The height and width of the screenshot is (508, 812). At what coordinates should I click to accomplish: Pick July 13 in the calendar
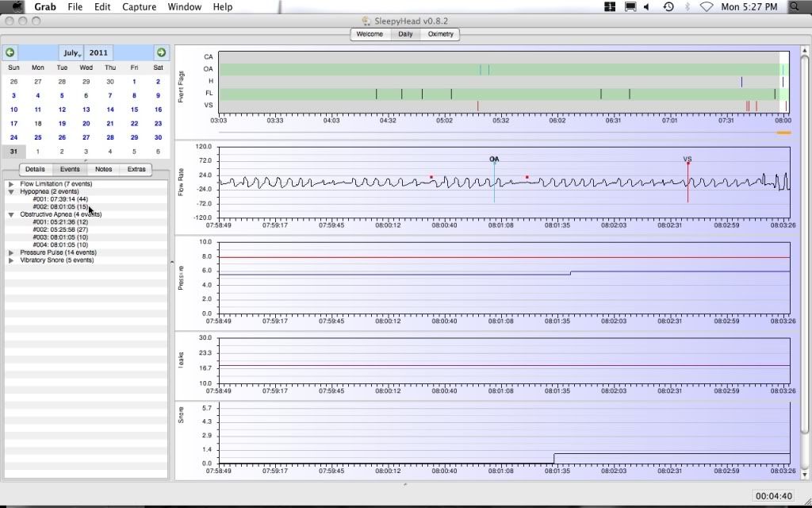pyautogui.click(x=86, y=110)
